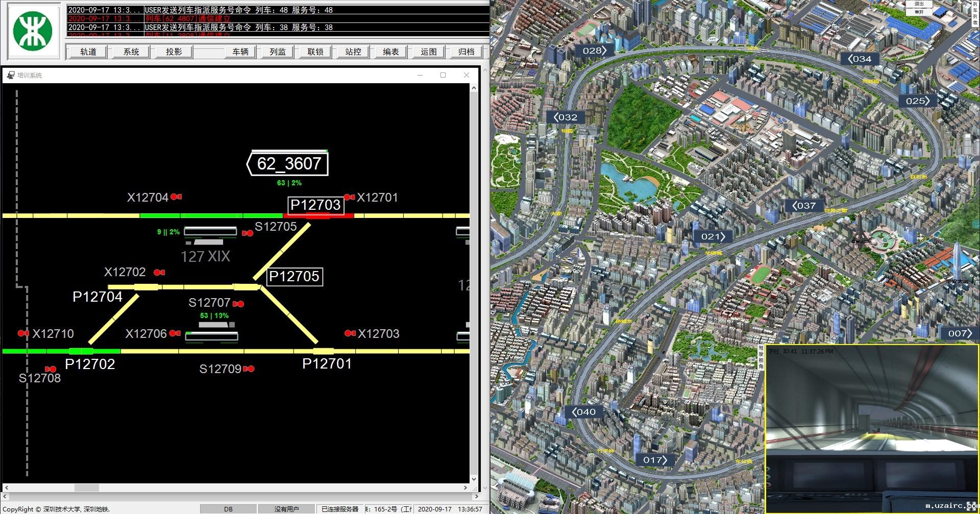Open the 轨道 menu button
This screenshot has height=514, width=980.
[88, 52]
